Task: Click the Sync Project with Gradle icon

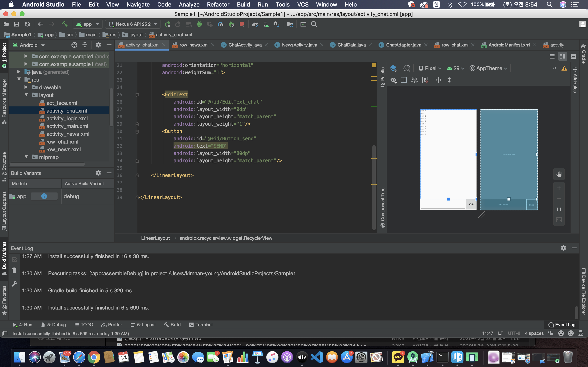Action: click(255, 24)
